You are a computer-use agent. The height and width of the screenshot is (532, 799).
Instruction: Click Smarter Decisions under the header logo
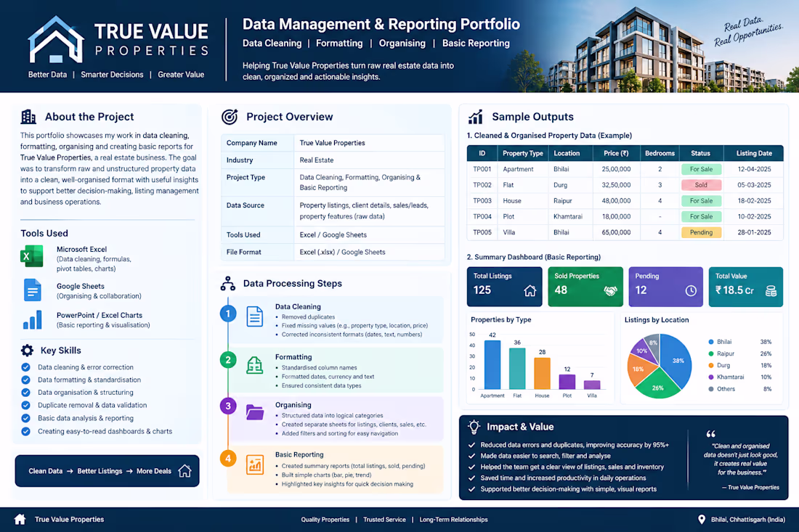(112, 74)
